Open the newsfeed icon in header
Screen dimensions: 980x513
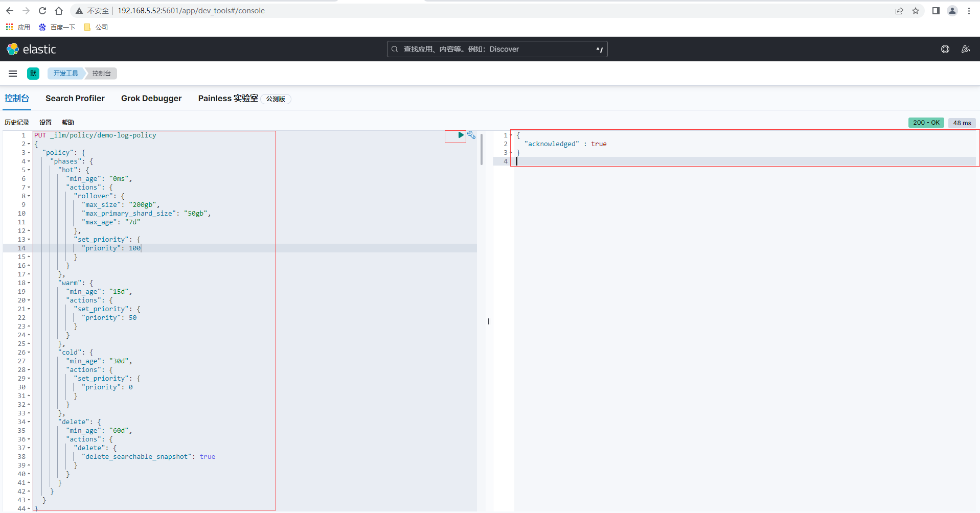coord(966,49)
